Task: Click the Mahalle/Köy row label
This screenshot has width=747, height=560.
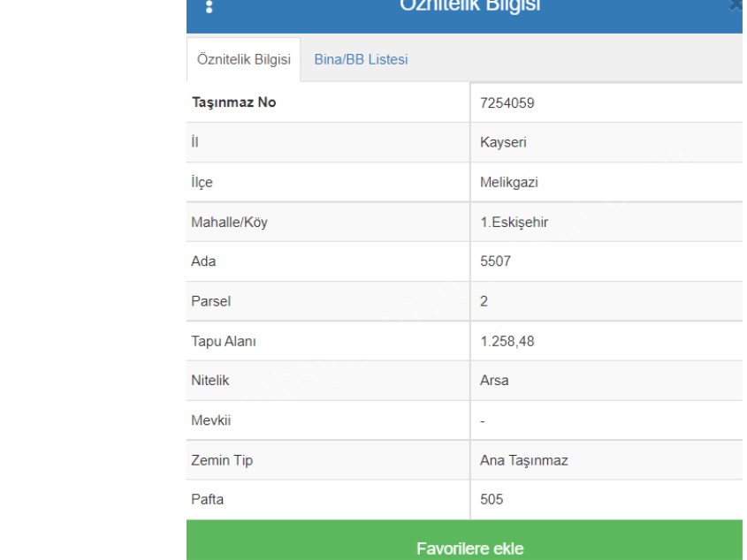Action: tap(230, 222)
